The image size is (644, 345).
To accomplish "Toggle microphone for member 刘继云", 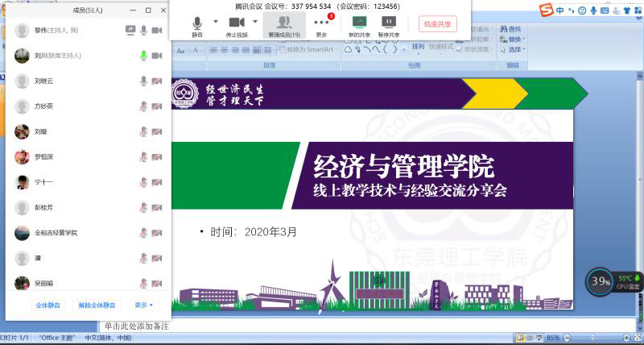I will (x=143, y=81).
